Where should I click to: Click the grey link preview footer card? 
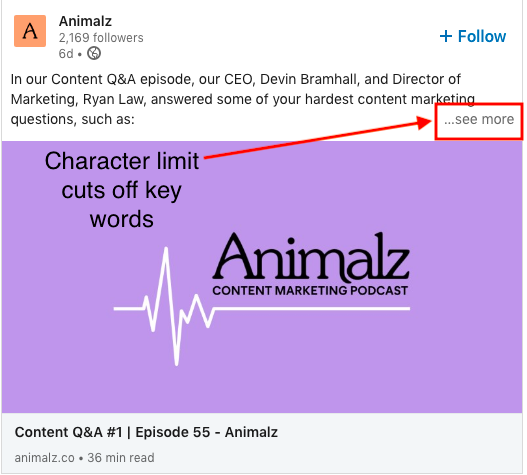(x=262, y=443)
